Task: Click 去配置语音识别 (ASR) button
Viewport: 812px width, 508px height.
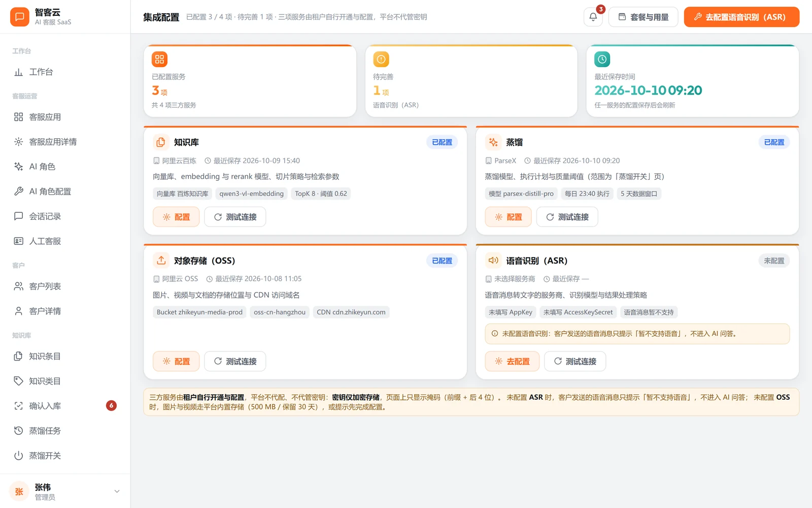Action: coord(741,17)
